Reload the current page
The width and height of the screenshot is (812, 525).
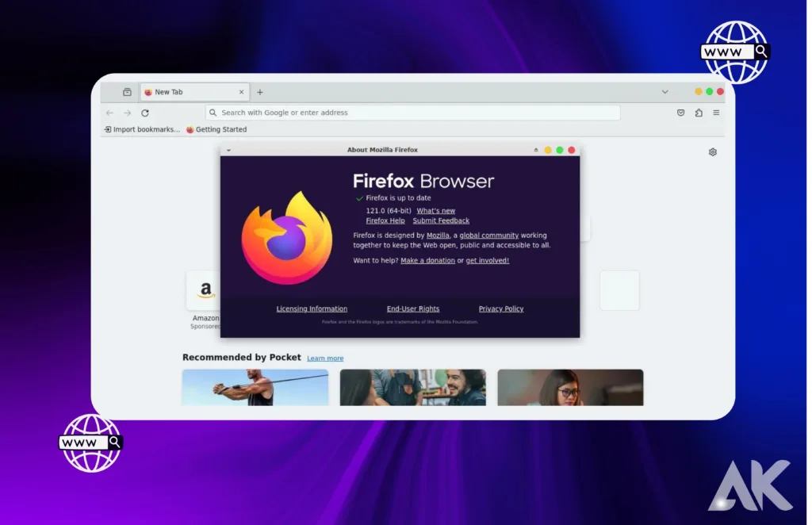(x=144, y=113)
